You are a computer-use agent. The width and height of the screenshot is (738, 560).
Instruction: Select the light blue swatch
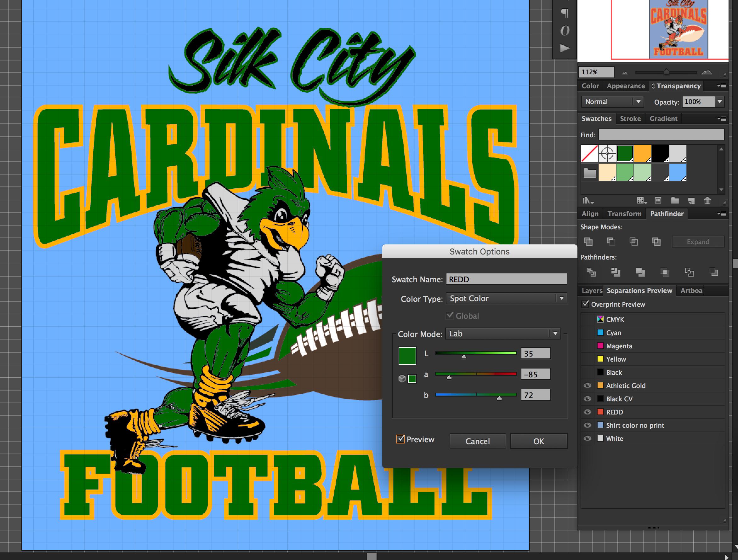[678, 172]
